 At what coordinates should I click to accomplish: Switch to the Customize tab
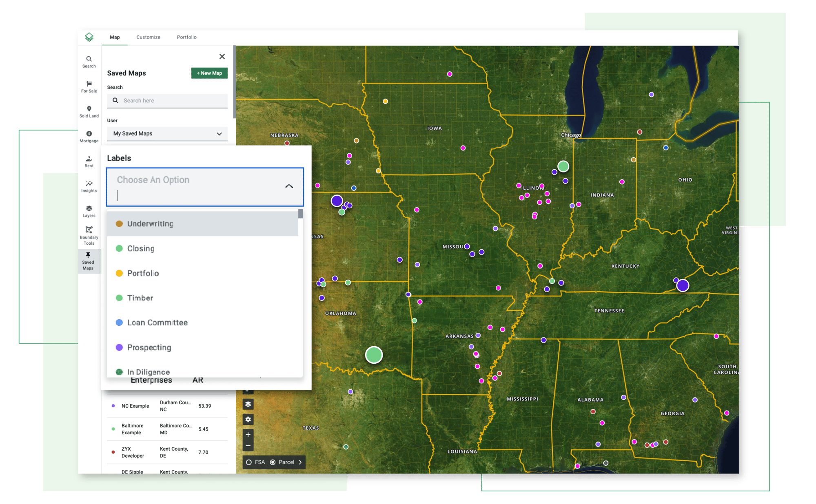tap(148, 37)
